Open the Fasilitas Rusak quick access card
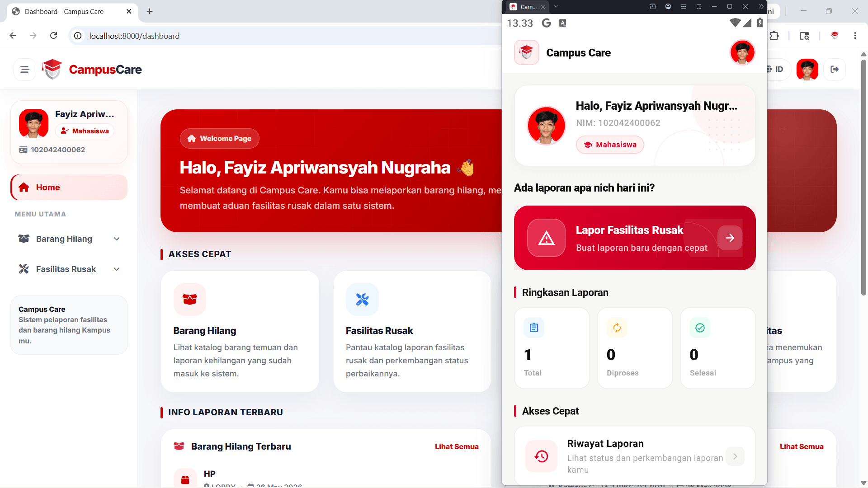 tap(412, 331)
